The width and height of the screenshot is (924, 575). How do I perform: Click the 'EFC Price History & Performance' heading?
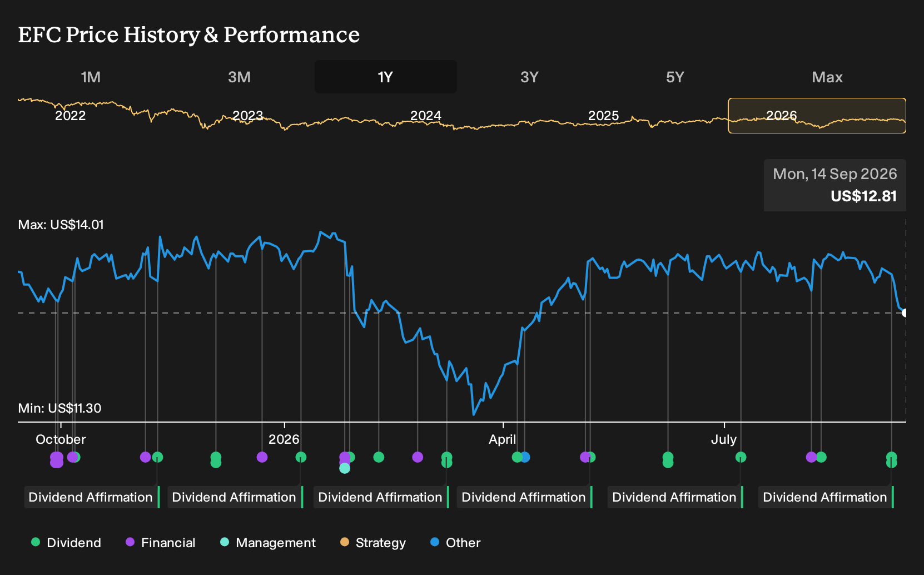click(189, 35)
